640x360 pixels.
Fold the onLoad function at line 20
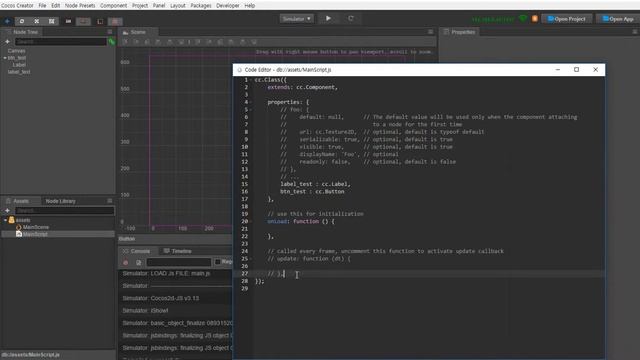point(251,221)
